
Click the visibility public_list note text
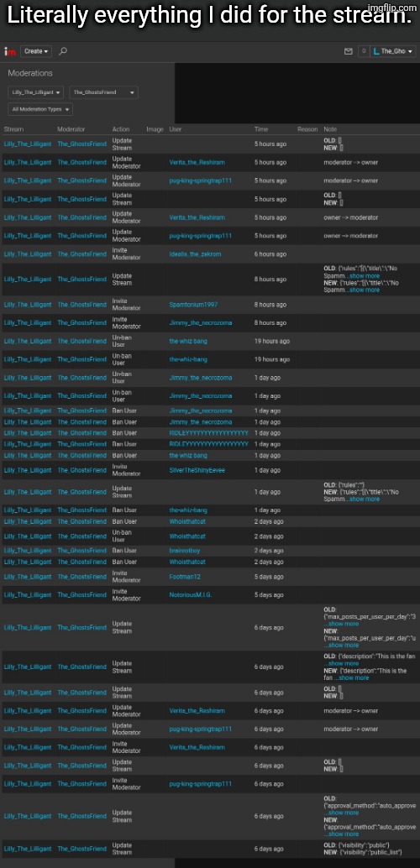(362, 853)
